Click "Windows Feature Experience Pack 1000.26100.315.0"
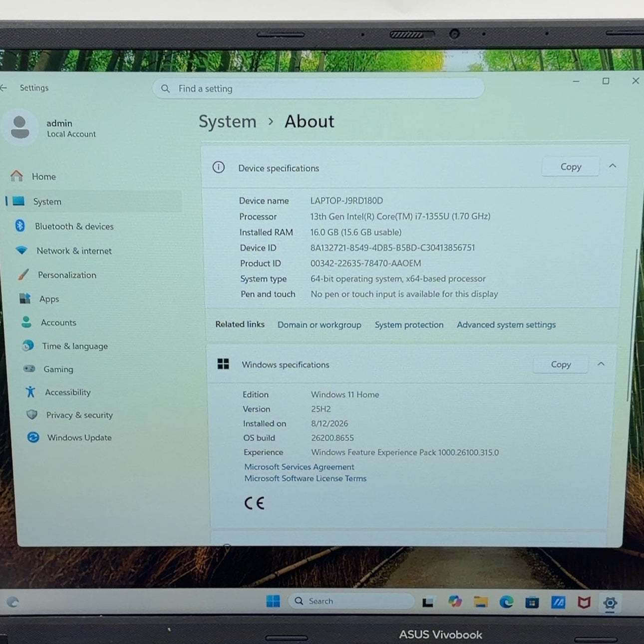Screen dimensions: 644x644 click(405, 452)
